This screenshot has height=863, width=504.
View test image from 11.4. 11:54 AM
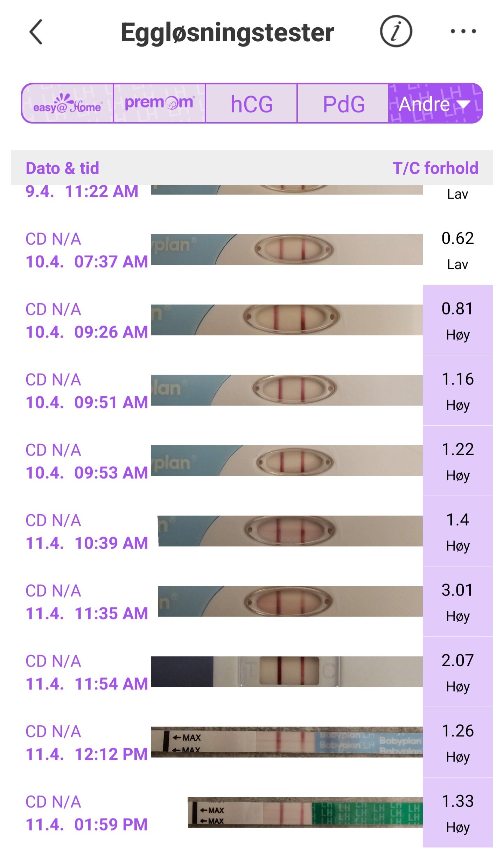[x=287, y=671]
